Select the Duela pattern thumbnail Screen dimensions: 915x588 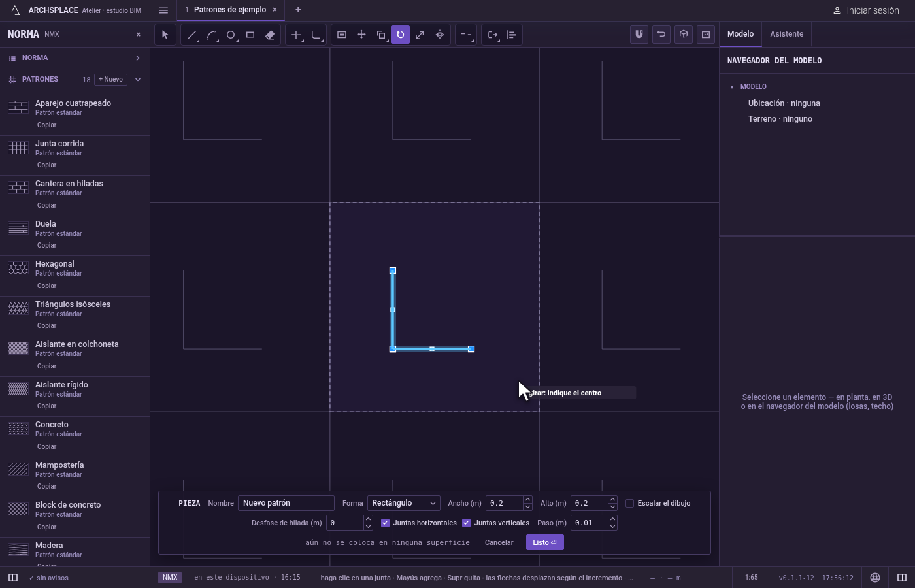pyautogui.click(x=18, y=228)
